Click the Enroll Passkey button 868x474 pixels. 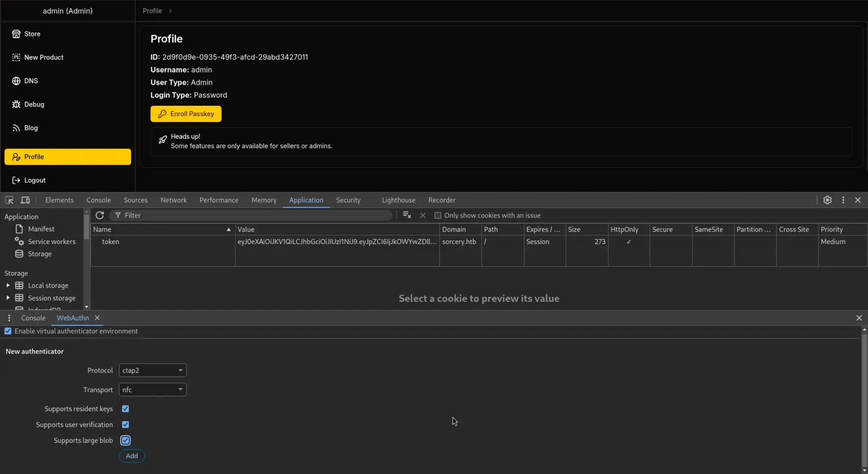186,114
